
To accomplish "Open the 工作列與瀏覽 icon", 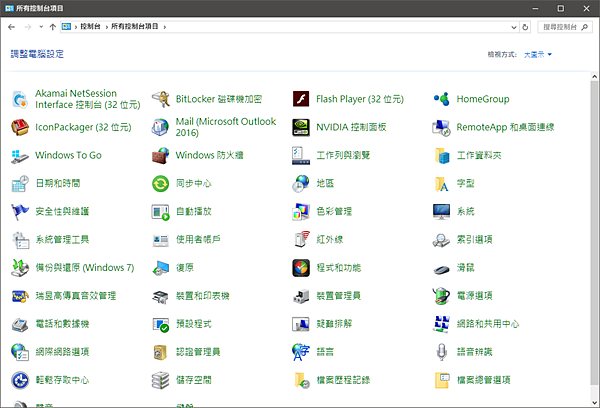I will (301, 155).
